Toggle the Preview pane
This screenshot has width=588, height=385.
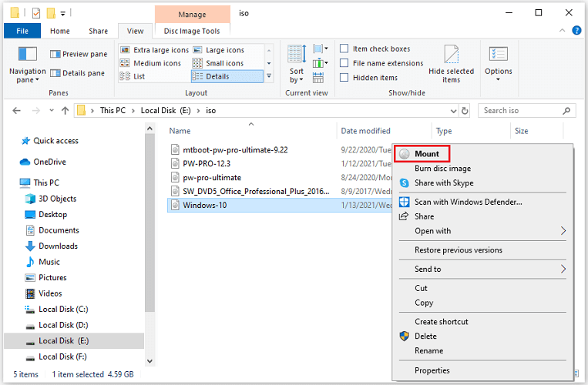(79, 54)
